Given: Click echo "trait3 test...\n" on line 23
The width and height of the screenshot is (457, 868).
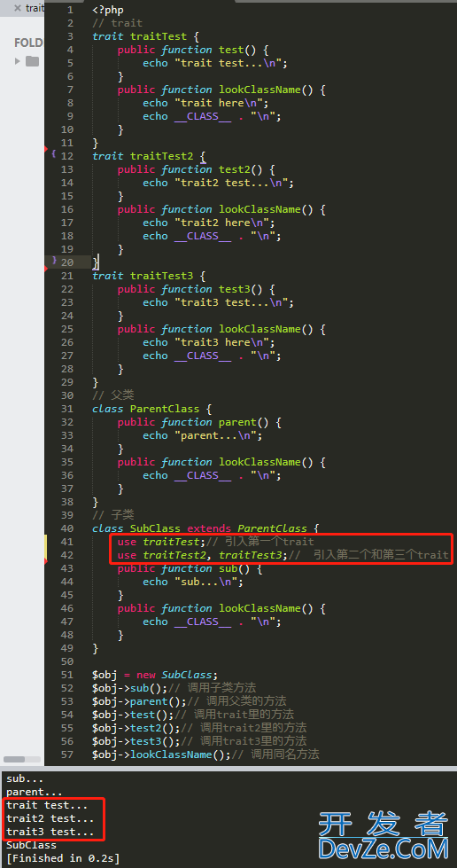Looking at the screenshot, I should [x=218, y=303].
